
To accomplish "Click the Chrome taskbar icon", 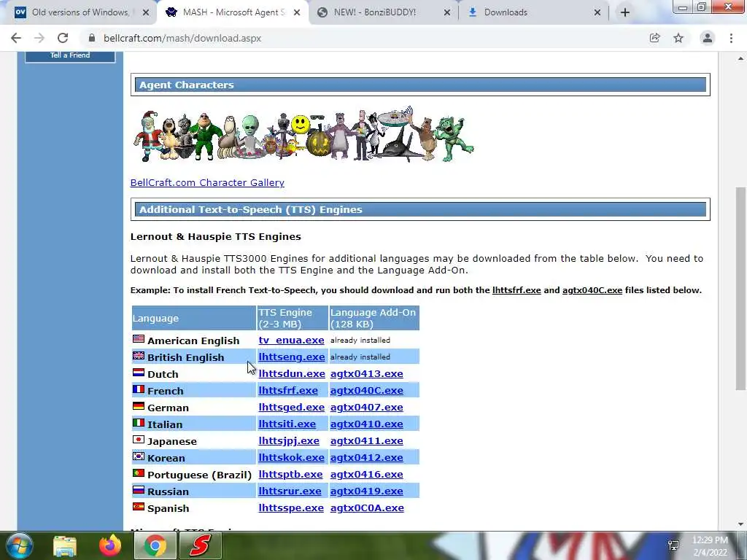I will pos(155,545).
